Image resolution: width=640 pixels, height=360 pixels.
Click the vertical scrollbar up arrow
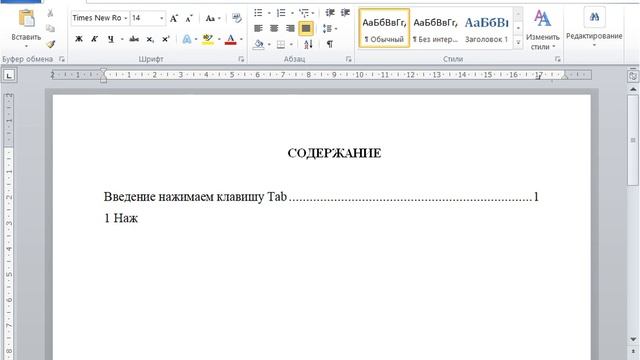click(x=633, y=89)
